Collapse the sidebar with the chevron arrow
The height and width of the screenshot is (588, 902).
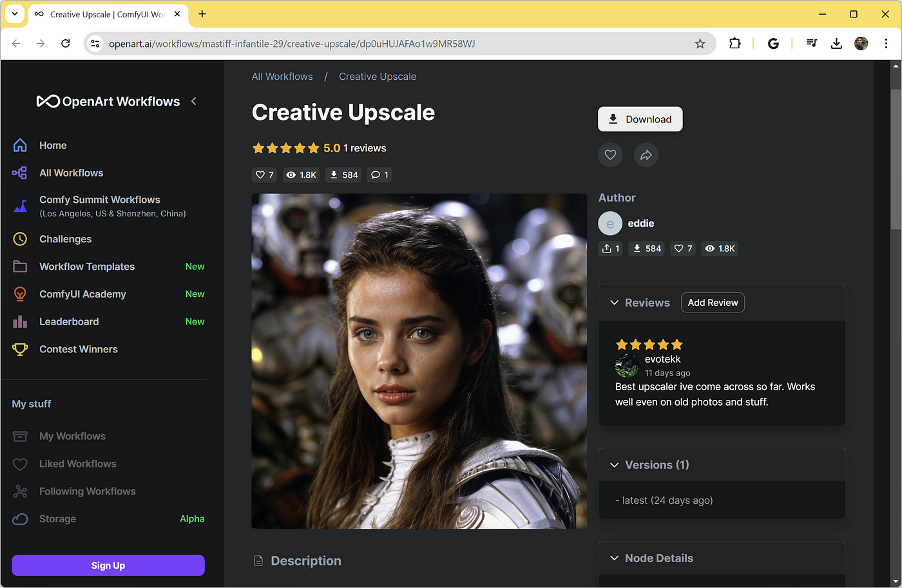pyautogui.click(x=193, y=101)
